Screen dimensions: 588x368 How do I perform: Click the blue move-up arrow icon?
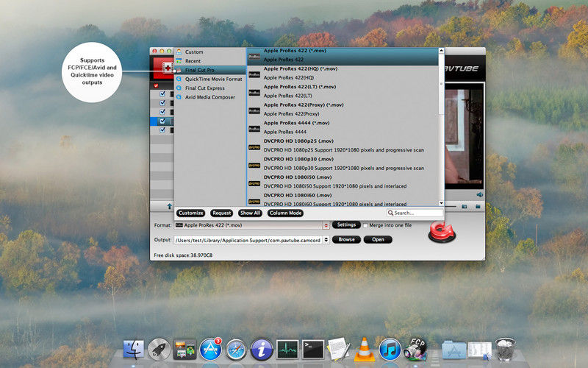(x=170, y=206)
